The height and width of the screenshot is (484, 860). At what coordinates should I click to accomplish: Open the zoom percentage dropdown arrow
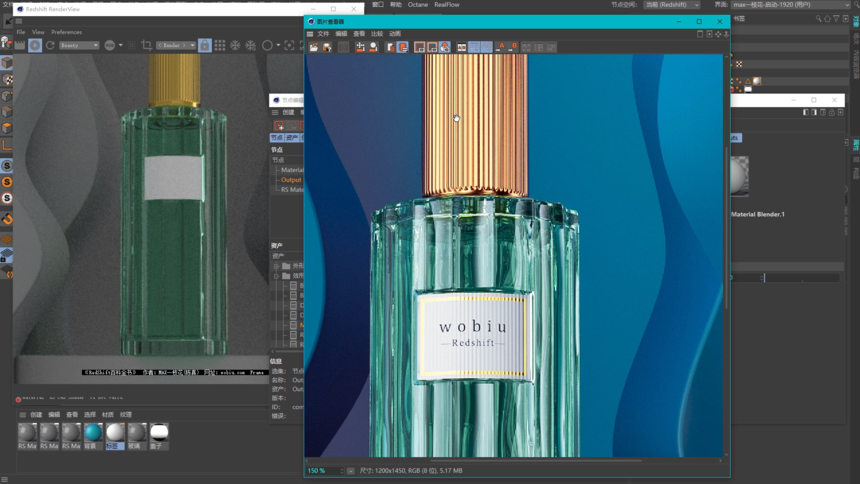350,471
